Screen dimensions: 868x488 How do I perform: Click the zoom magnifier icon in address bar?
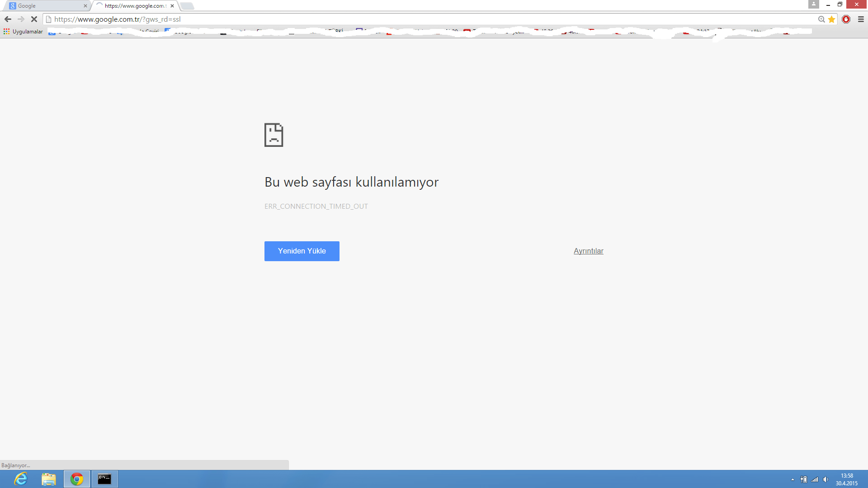(x=821, y=19)
